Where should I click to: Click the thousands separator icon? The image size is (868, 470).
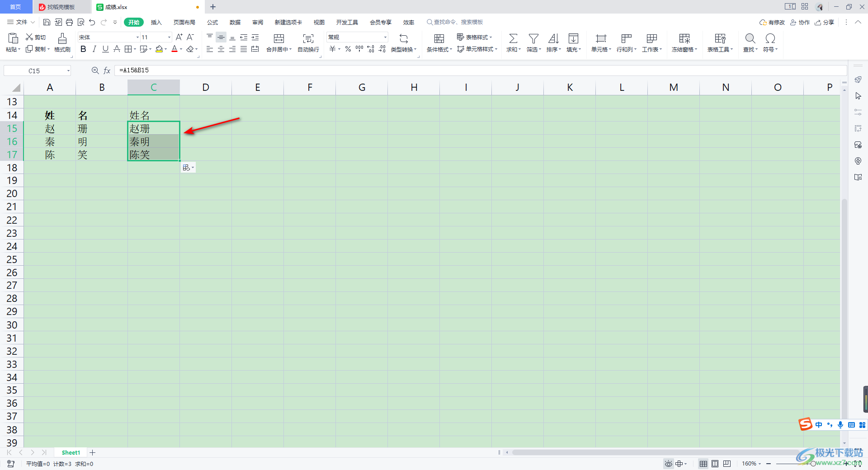[359, 49]
